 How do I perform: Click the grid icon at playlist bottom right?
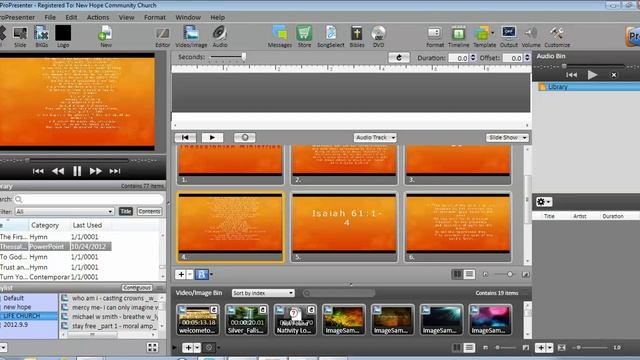152,347
